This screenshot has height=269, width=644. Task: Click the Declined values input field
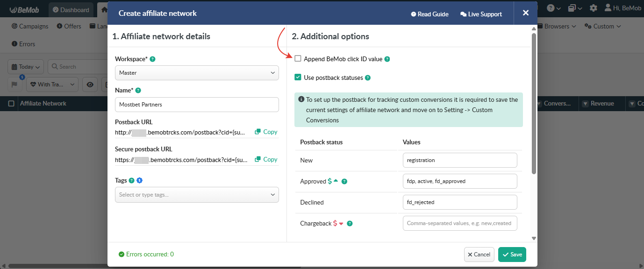[460, 202]
